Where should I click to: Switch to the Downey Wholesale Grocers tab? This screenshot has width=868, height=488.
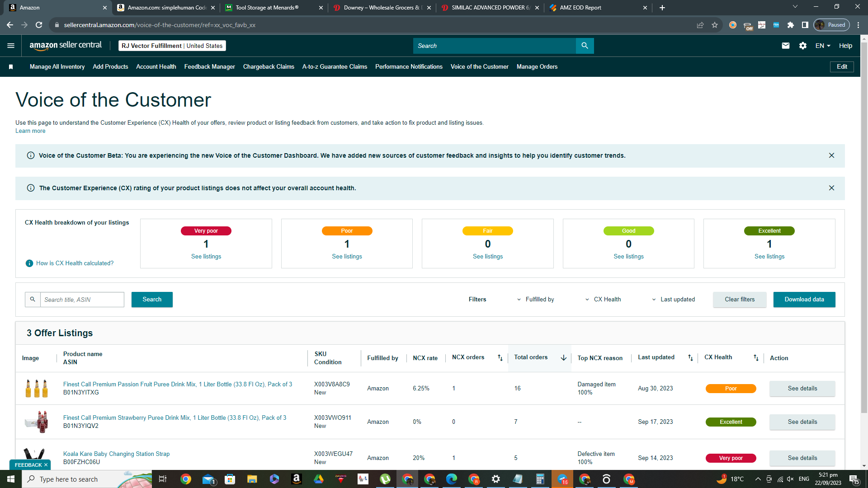click(x=382, y=8)
